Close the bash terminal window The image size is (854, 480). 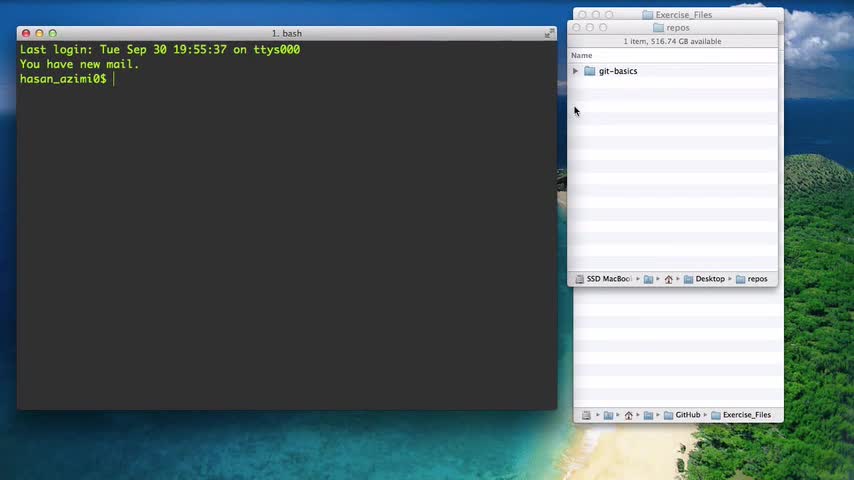[x=26, y=33]
